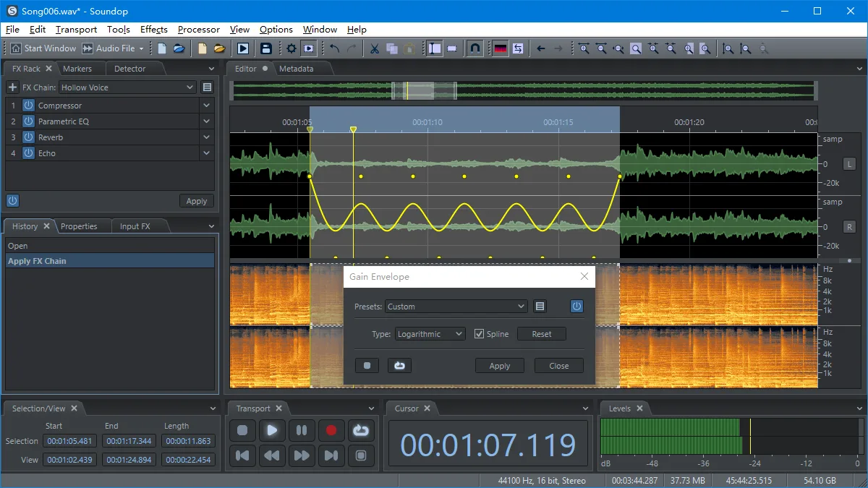This screenshot has width=868, height=488.
Task: Switch to the Metadata tab
Action: (297, 69)
